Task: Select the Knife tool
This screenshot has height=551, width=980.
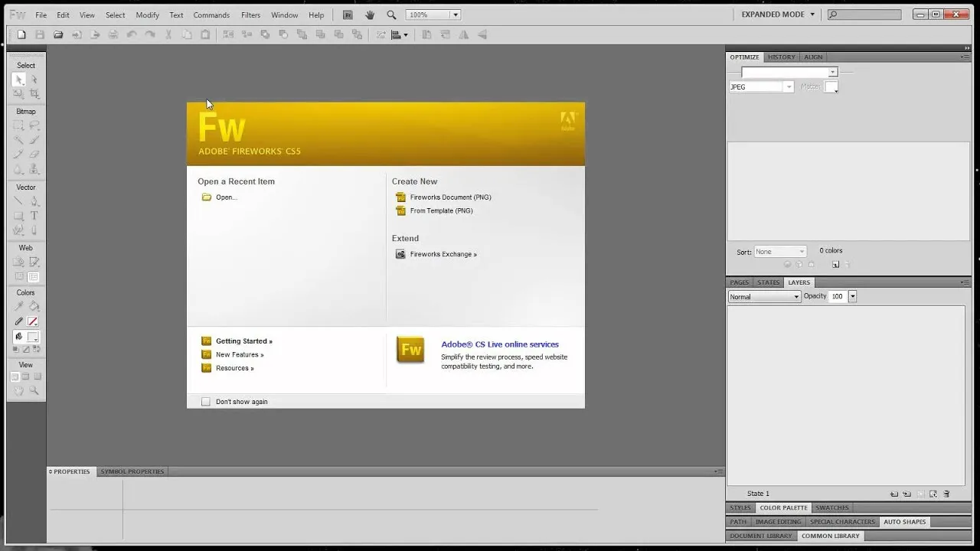Action: pos(34,230)
